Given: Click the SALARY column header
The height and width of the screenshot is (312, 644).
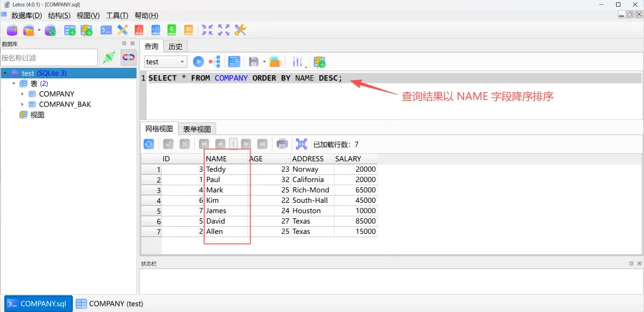Looking at the screenshot, I should 355,159.
